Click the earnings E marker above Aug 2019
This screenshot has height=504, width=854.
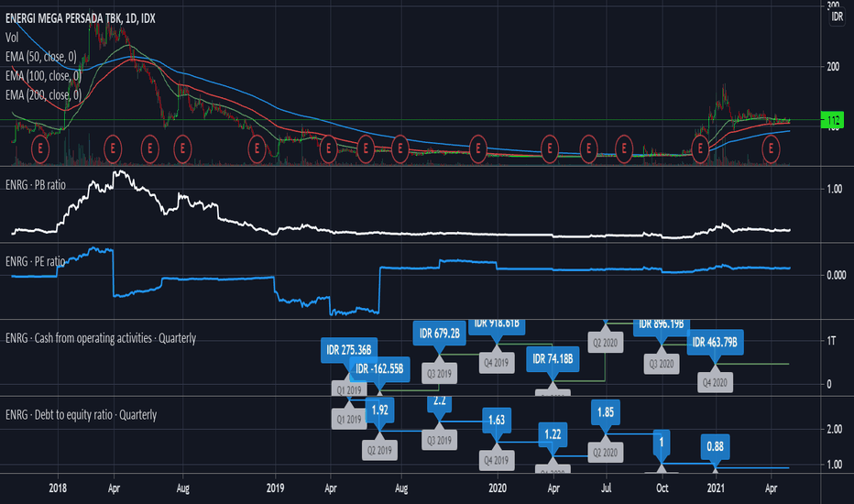coord(400,148)
